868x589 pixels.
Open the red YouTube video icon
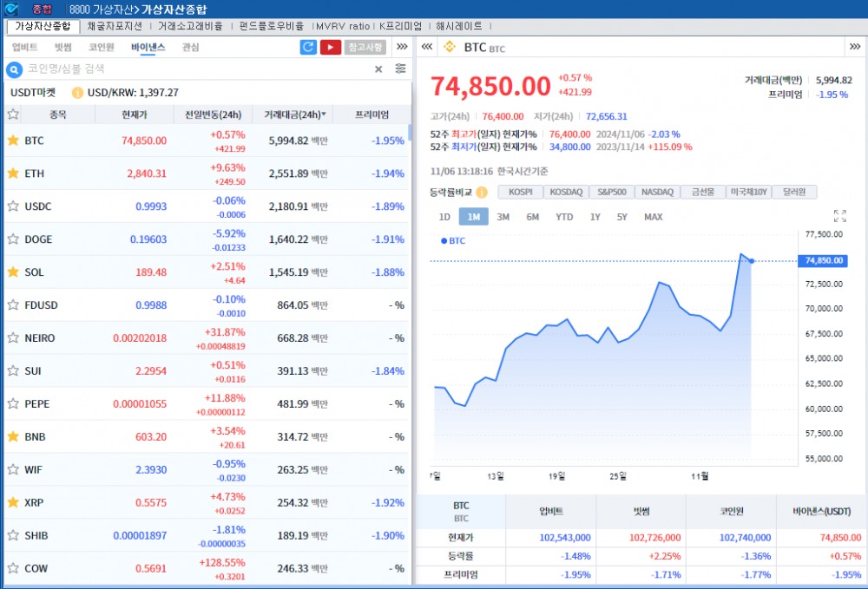[x=330, y=47]
